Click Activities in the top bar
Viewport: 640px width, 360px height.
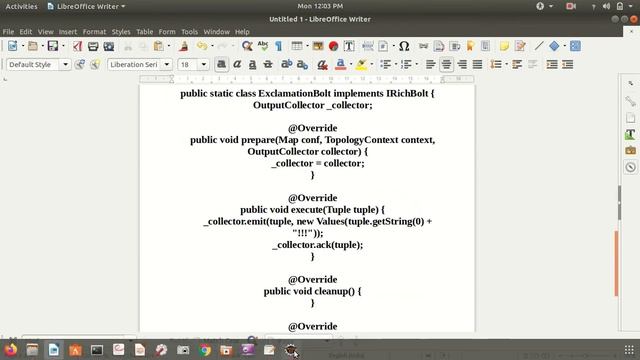click(21, 6)
